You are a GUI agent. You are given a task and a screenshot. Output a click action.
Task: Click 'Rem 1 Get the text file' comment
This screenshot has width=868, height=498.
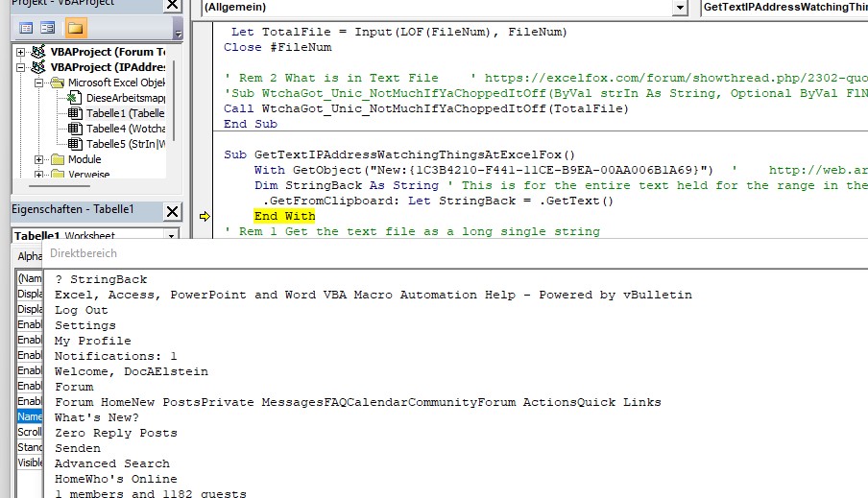pos(412,232)
